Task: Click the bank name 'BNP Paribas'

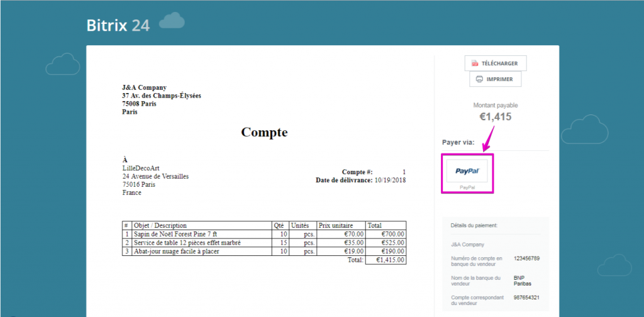Action: point(522,281)
